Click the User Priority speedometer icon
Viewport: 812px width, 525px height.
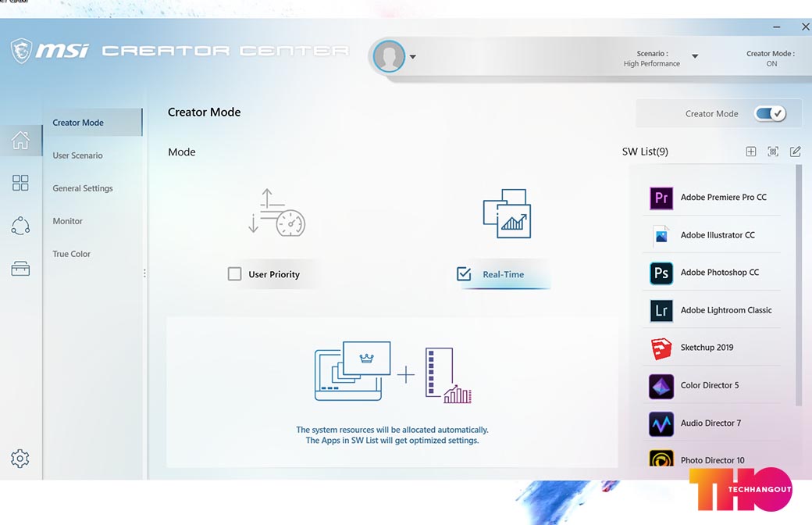(276, 212)
